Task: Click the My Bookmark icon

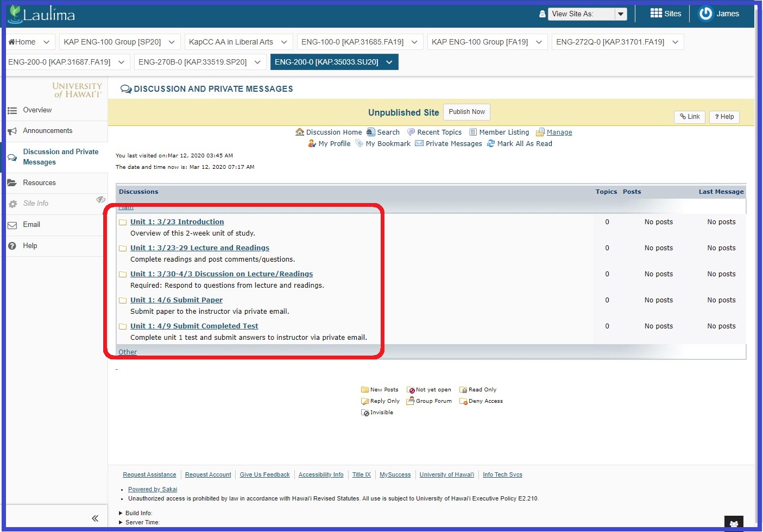Action: coord(359,143)
